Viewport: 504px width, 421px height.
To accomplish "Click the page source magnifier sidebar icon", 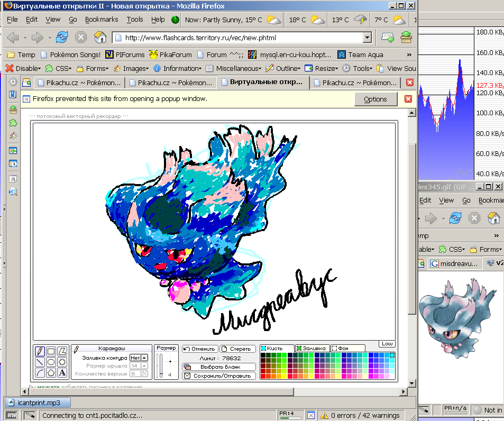I will [13, 192].
